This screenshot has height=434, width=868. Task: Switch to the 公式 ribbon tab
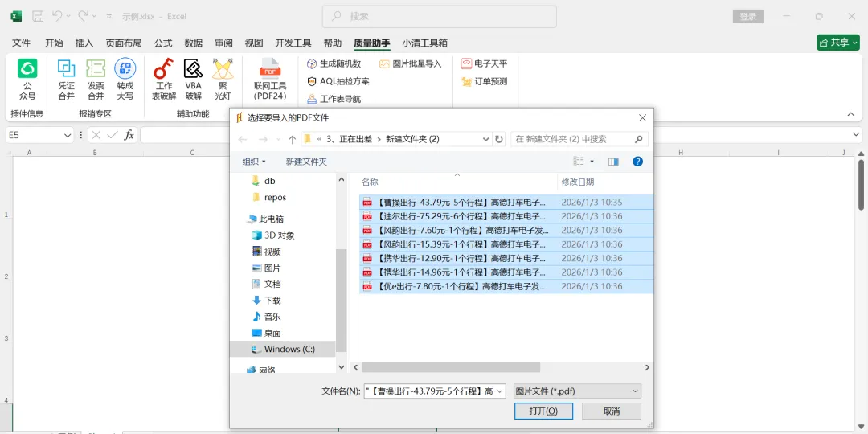(x=162, y=43)
